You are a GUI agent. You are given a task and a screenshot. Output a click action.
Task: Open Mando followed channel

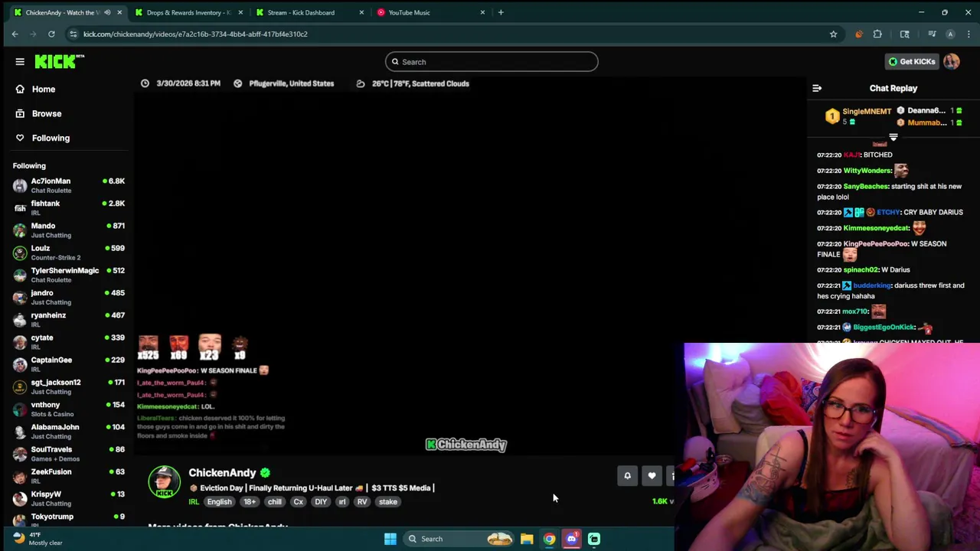pyautogui.click(x=69, y=230)
